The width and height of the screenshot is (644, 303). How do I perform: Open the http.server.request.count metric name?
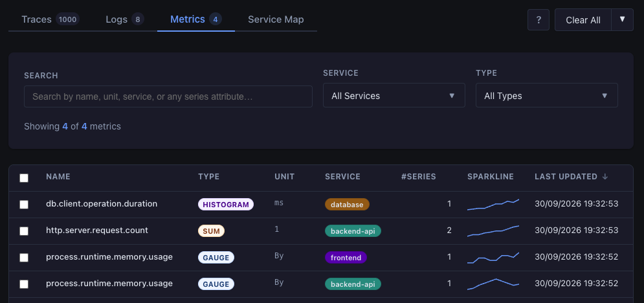tap(97, 230)
